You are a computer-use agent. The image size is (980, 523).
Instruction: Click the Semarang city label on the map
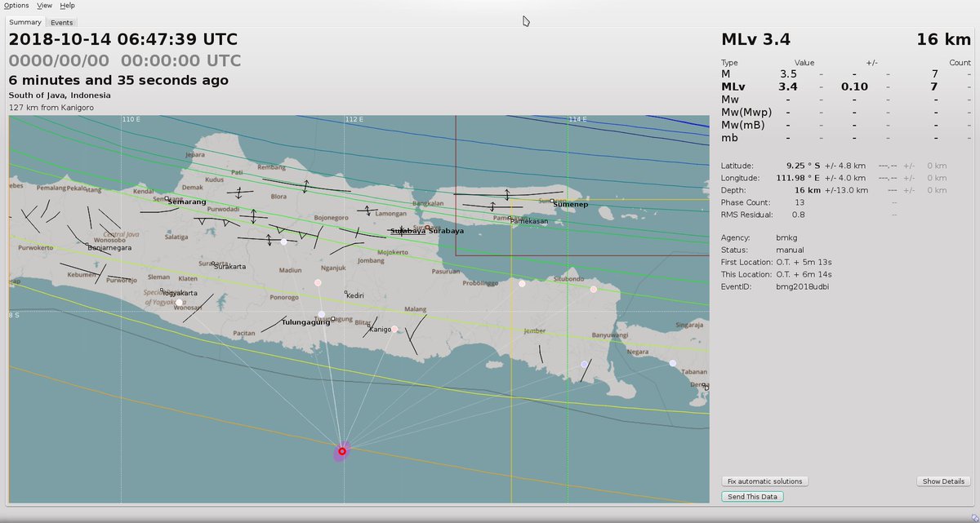pyautogui.click(x=187, y=202)
